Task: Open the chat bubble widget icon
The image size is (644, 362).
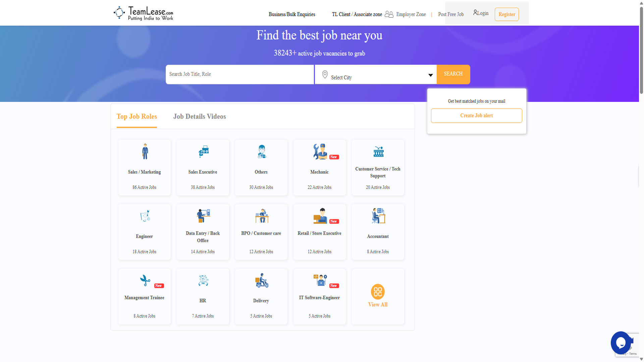Action: (621, 343)
